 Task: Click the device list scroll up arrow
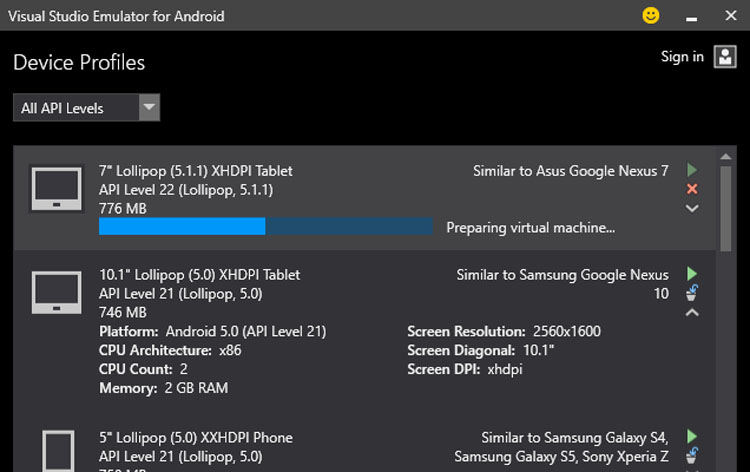726,156
